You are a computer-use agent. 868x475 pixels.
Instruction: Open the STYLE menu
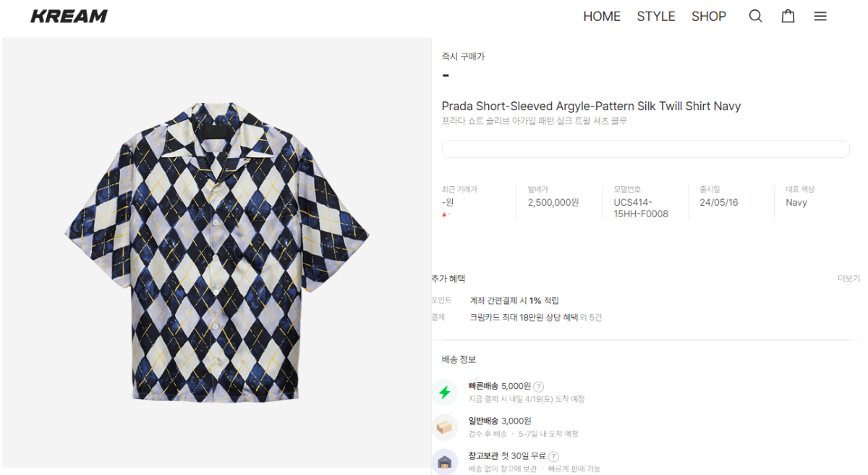[656, 16]
